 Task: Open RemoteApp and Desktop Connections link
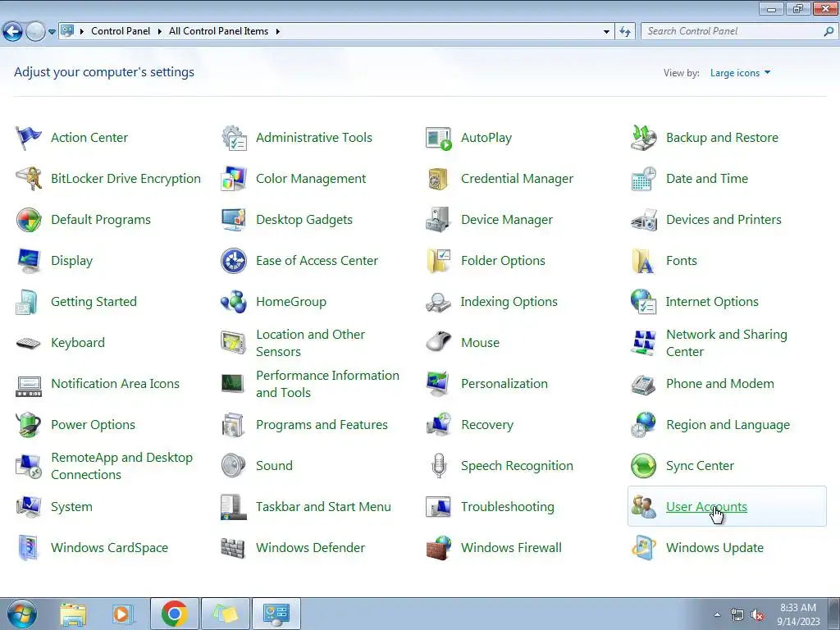click(x=121, y=466)
